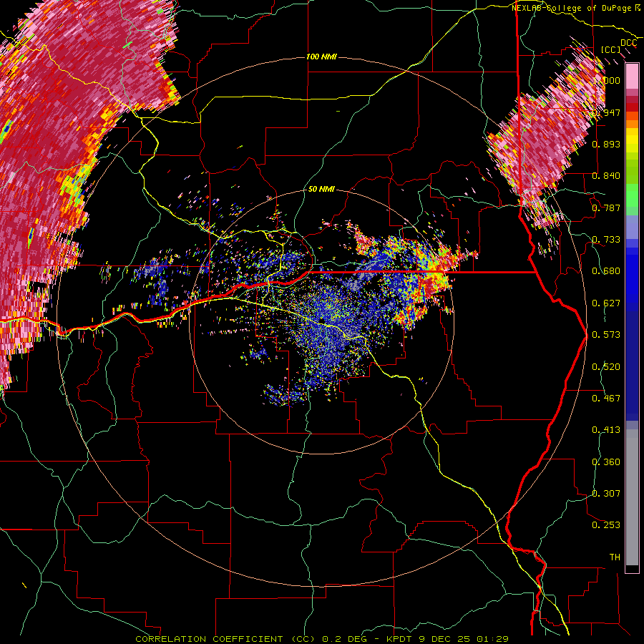Click the 0.413 legend value
The width and height of the screenshot is (644, 644).
pyautogui.click(x=606, y=430)
